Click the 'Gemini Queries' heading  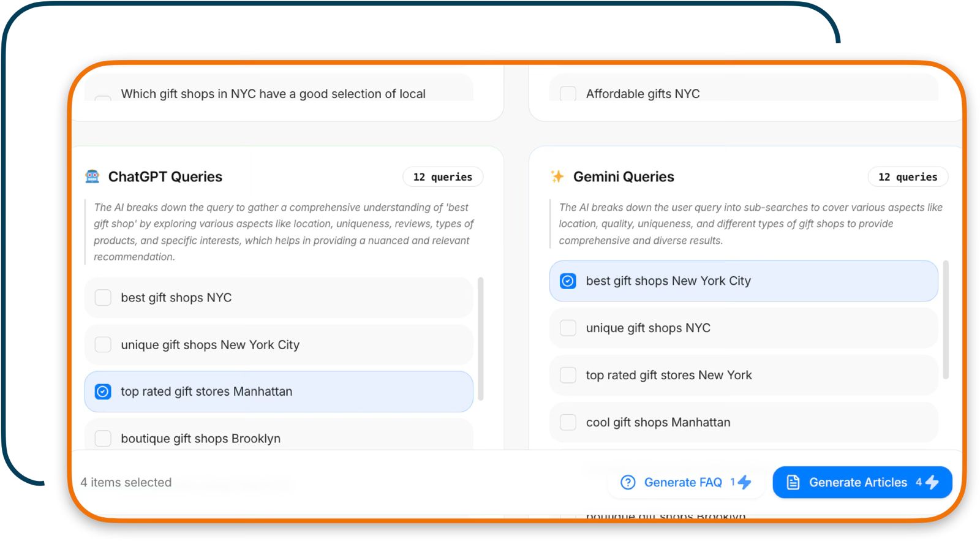click(624, 177)
